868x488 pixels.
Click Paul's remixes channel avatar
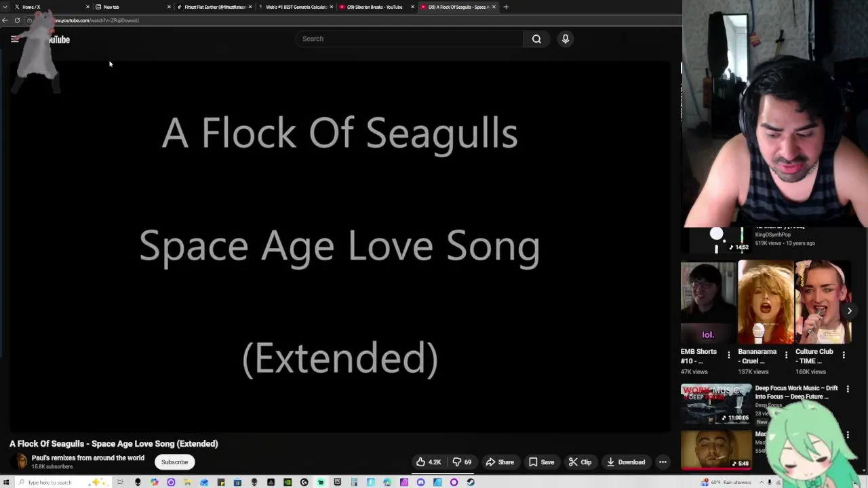coord(20,462)
